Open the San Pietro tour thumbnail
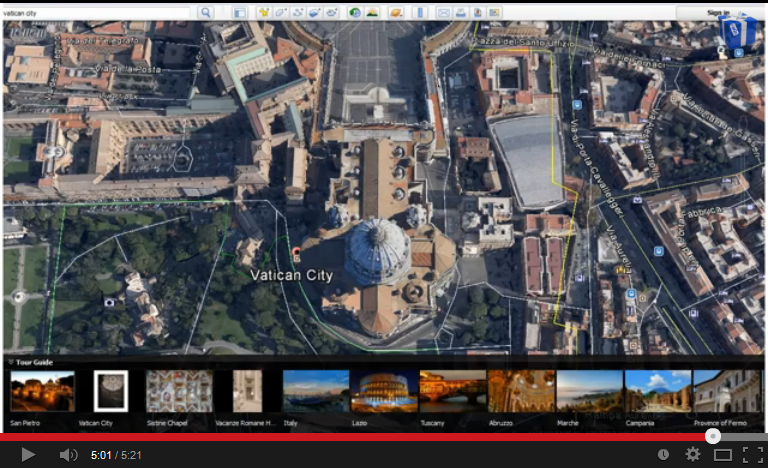The height and width of the screenshot is (468, 768). point(43,391)
